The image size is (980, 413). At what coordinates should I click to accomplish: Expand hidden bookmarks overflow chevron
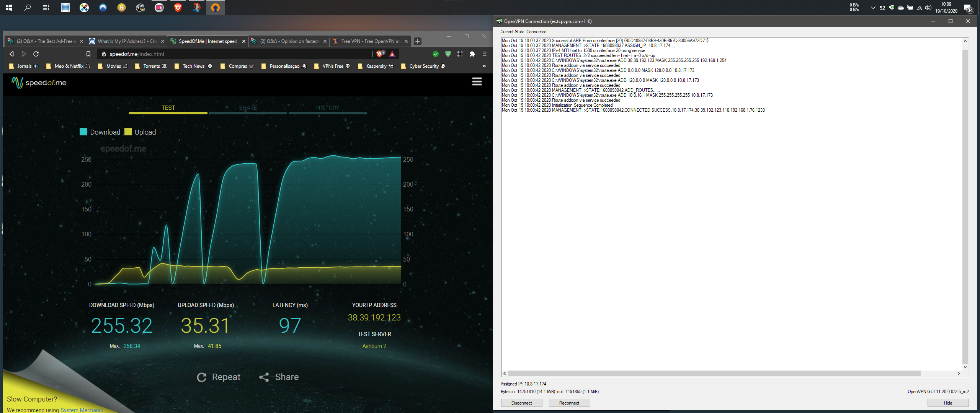(x=484, y=66)
